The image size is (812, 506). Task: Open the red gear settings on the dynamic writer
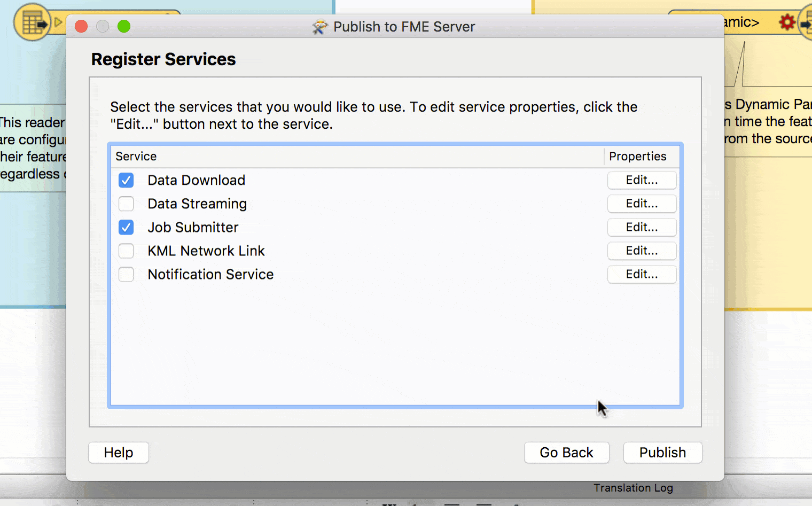click(x=786, y=22)
